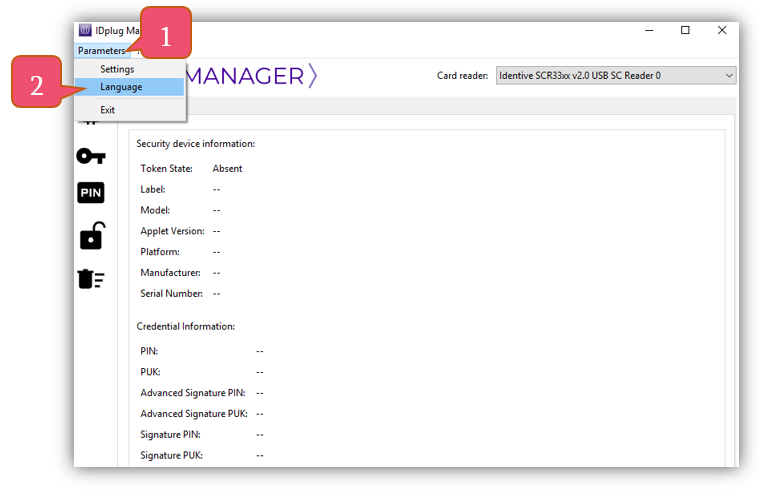The height and width of the screenshot is (490, 761).
Task: Select the open padlock unlock icon
Action: click(x=91, y=236)
